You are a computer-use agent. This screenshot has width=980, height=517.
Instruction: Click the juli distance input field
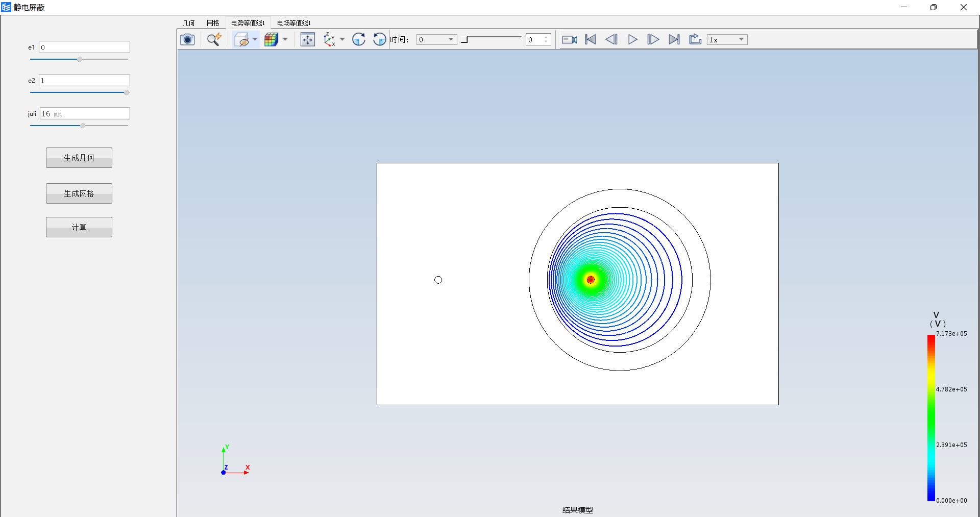[x=85, y=113]
